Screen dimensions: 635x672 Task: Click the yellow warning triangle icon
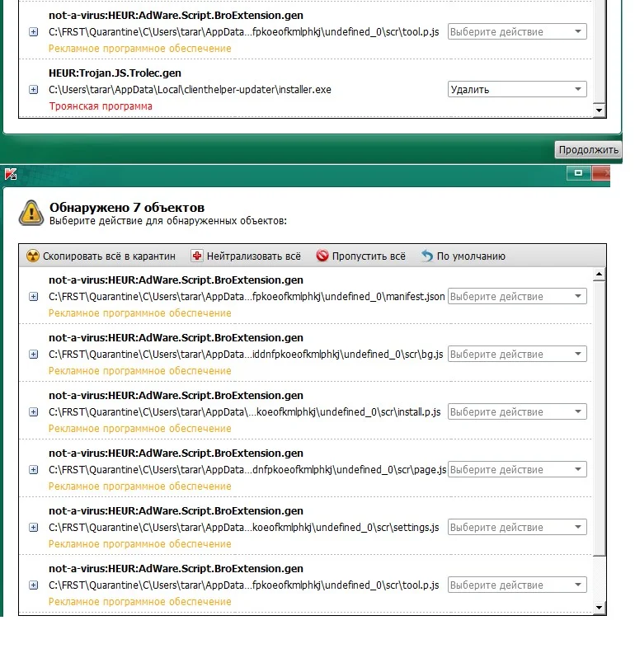tap(31, 214)
